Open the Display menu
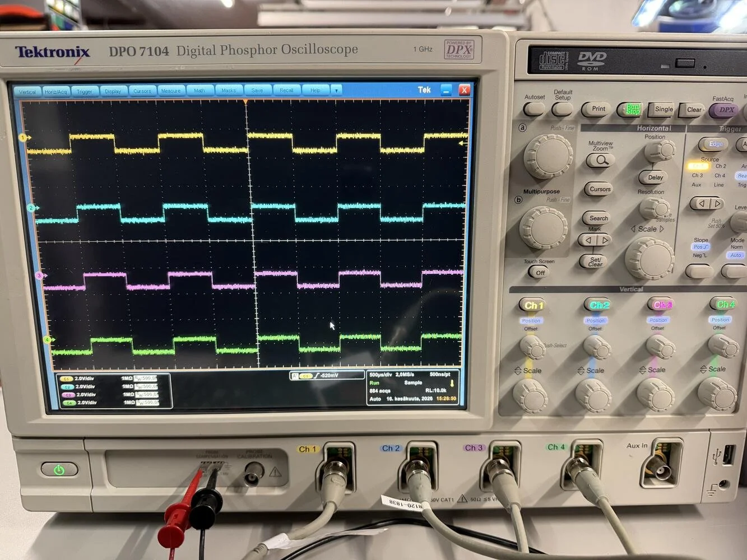The width and height of the screenshot is (747, 560). [x=113, y=91]
